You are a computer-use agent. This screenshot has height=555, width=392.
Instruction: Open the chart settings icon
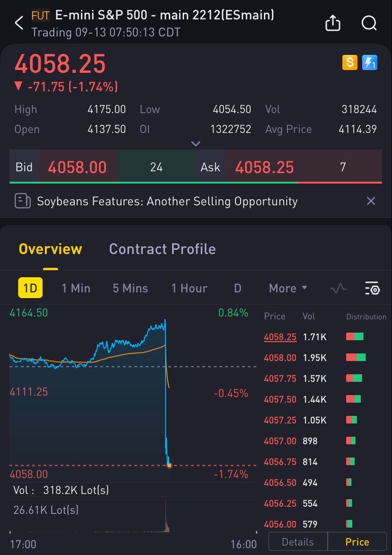[x=372, y=289]
